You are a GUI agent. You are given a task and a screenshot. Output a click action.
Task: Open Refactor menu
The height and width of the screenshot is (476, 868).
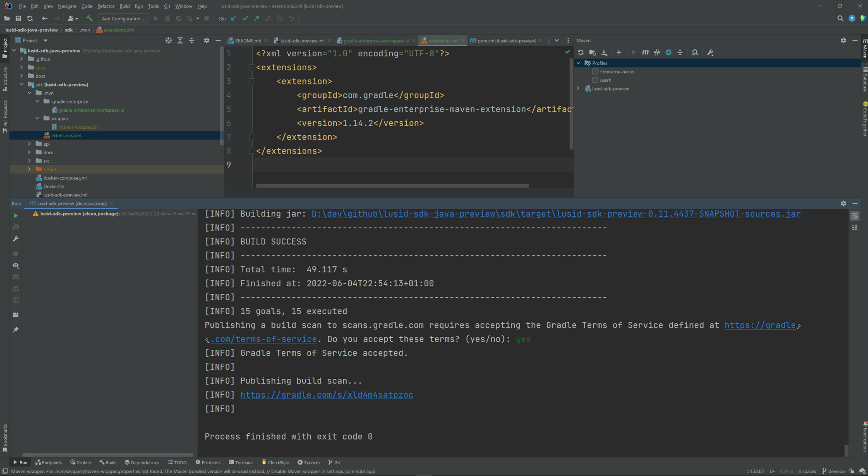click(106, 6)
